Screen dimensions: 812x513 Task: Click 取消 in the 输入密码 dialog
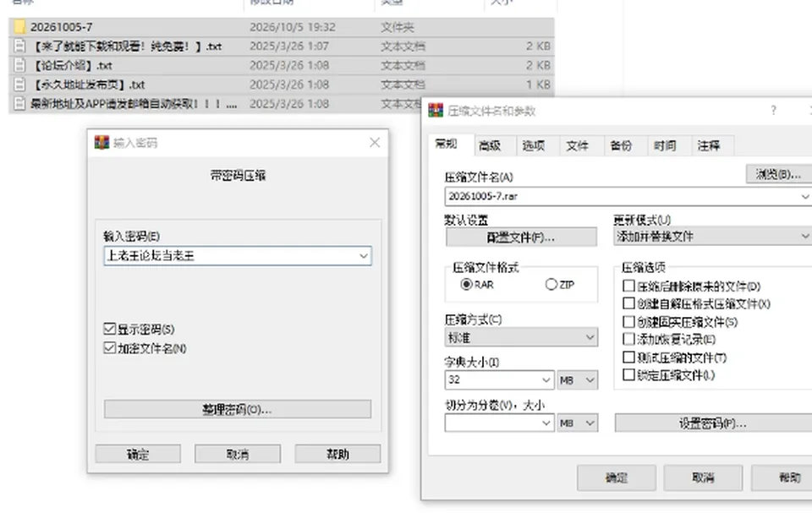(x=238, y=454)
